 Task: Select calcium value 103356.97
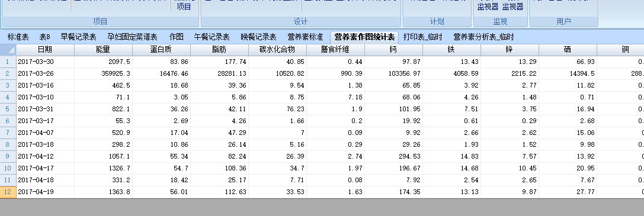point(393,74)
